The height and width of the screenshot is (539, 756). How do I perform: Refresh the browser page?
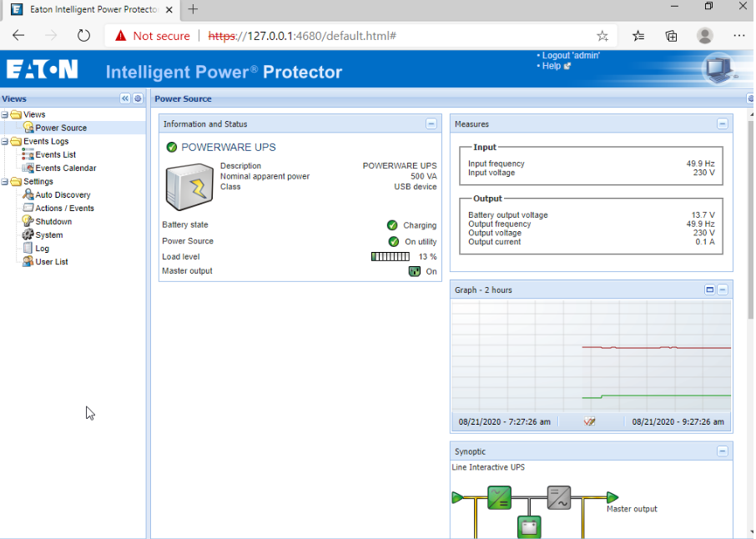point(83,35)
